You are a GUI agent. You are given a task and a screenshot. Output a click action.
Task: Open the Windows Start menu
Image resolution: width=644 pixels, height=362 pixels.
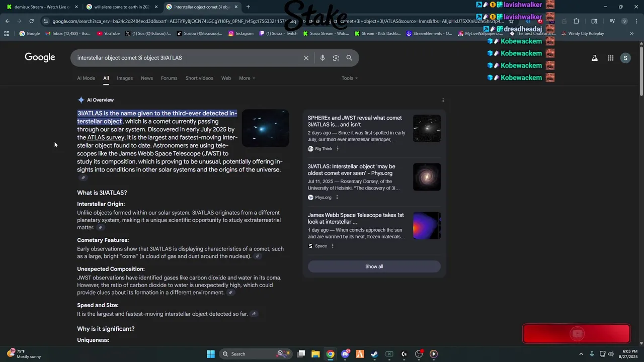click(x=211, y=354)
